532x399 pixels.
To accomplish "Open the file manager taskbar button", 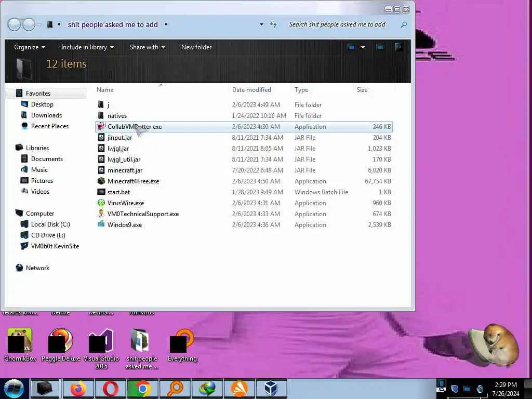I will pyautogui.click(x=45, y=389).
